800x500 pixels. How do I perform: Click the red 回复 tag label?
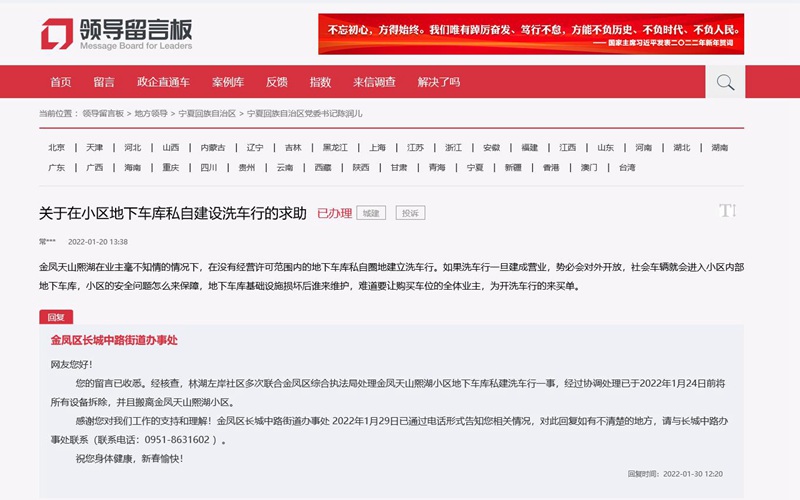(x=56, y=317)
